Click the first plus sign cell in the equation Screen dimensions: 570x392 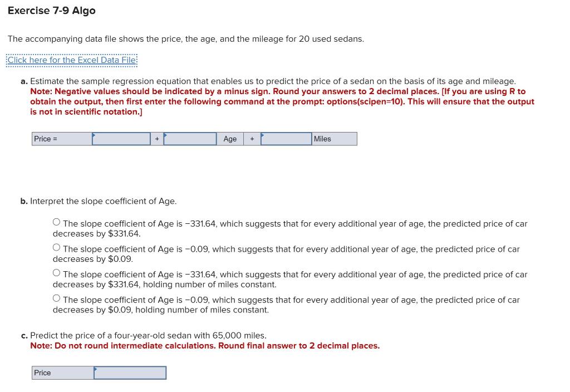pos(156,139)
